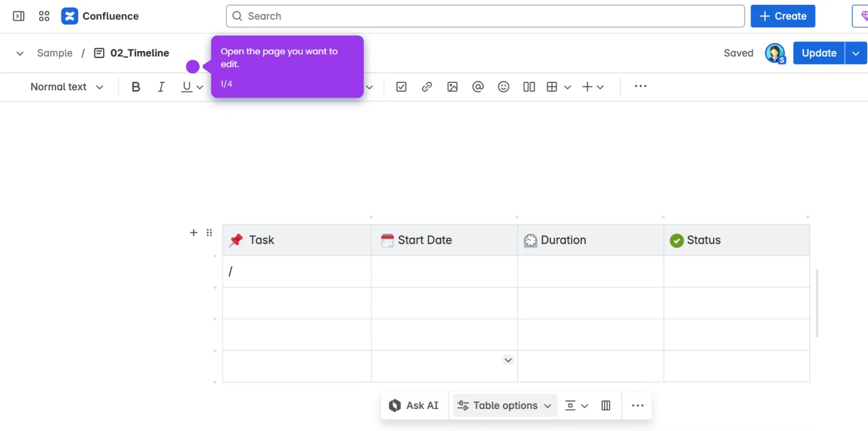This screenshot has height=431, width=868.
Task: Insert a link
Action: 427,87
